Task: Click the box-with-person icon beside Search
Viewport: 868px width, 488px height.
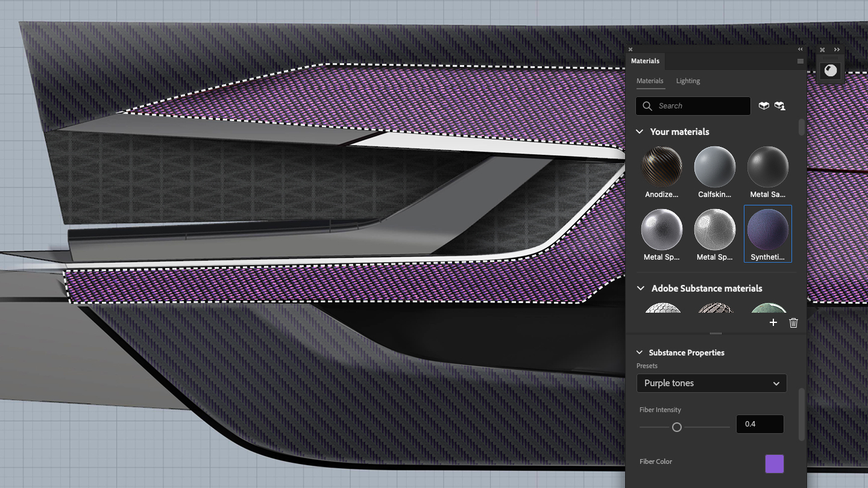Action: click(x=780, y=106)
